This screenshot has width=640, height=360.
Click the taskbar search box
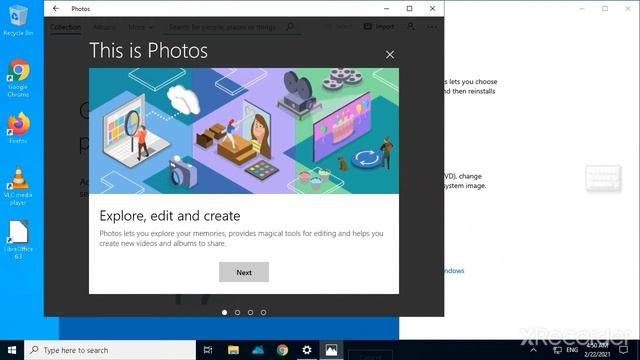[110, 350]
